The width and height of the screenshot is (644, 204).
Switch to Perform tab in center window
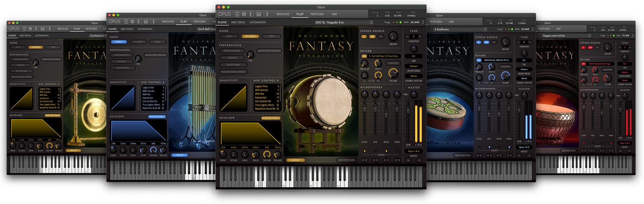tap(317, 14)
